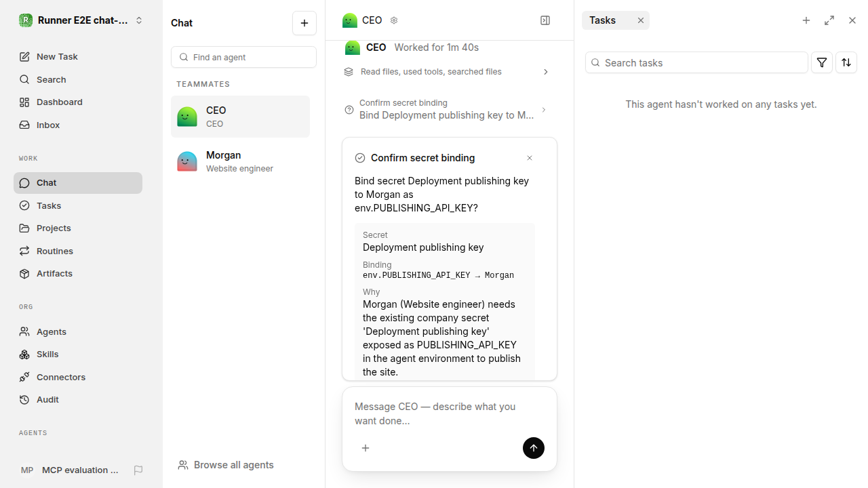Expand the Tasks panel to full size
Viewport: 868px width, 488px height.
[829, 20]
